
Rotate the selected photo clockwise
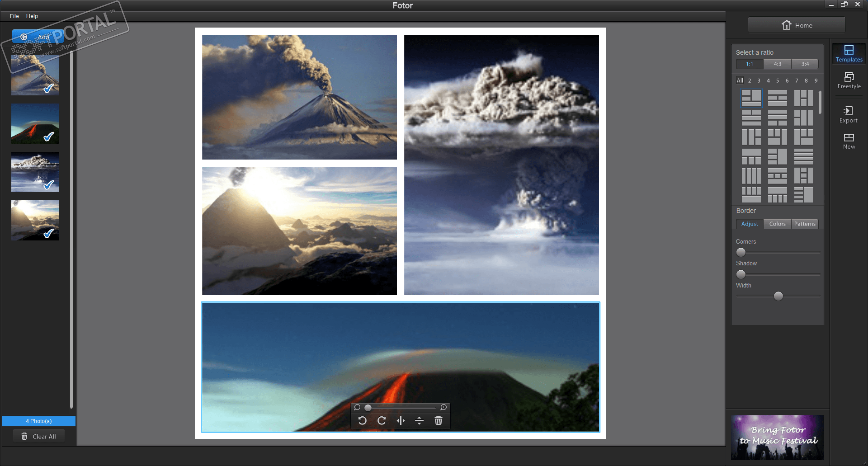[x=382, y=421]
